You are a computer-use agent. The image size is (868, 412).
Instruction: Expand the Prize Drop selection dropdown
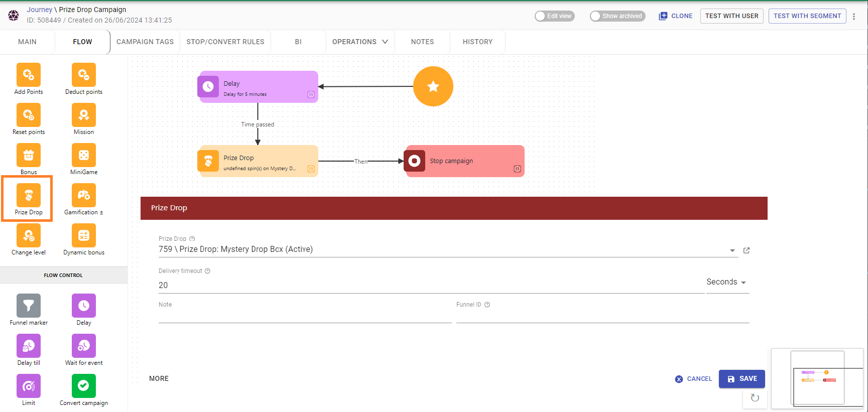tap(732, 250)
